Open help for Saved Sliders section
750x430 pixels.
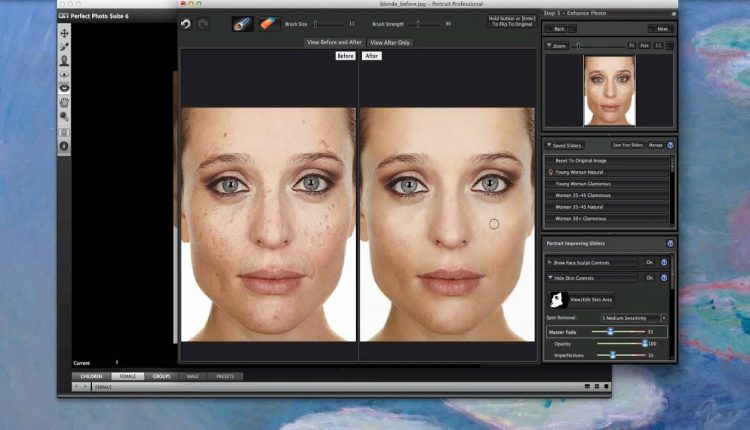(x=670, y=145)
